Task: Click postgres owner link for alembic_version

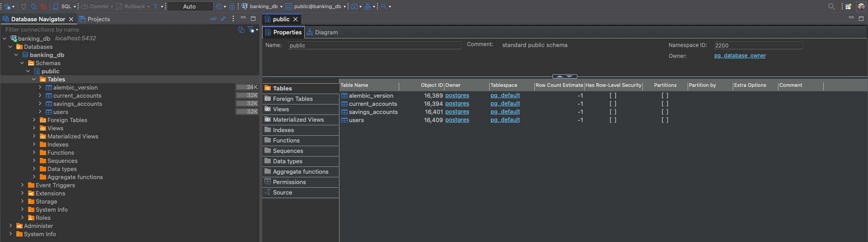Action: (457, 95)
